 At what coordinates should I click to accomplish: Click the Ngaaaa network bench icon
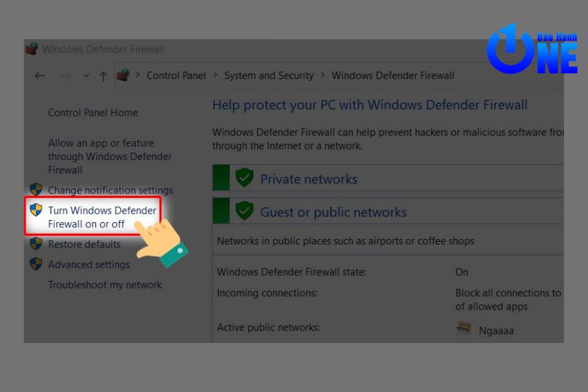[464, 329]
